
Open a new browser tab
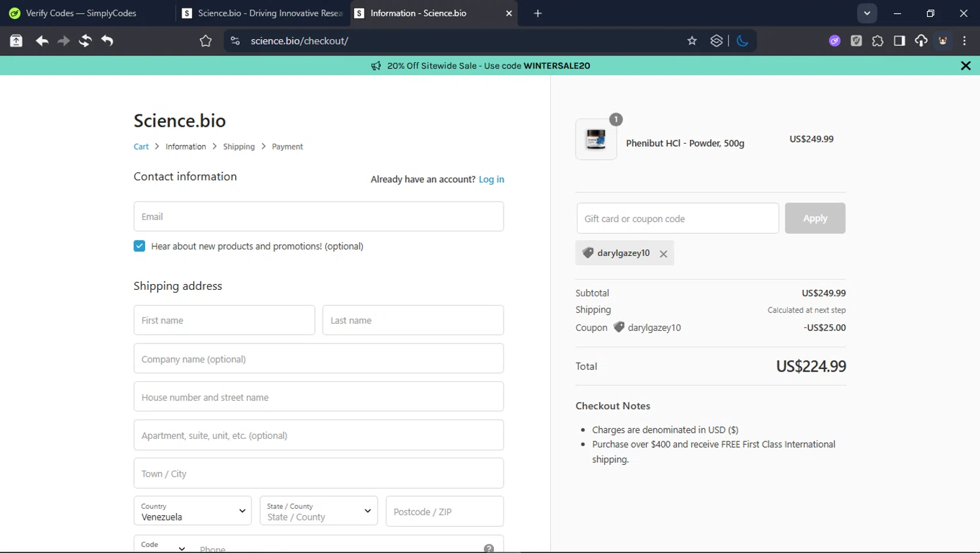(538, 13)
